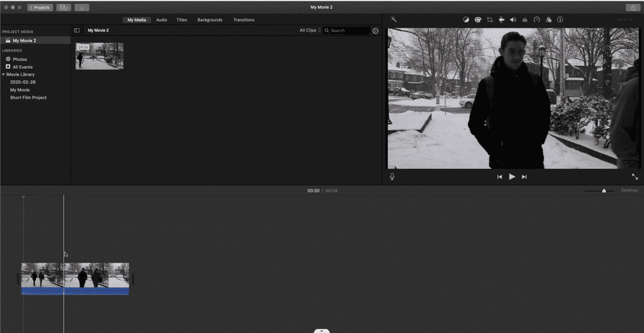This screenshot has width=644, height=333.
Task: Select Photos library
Action: pos(20,59)
